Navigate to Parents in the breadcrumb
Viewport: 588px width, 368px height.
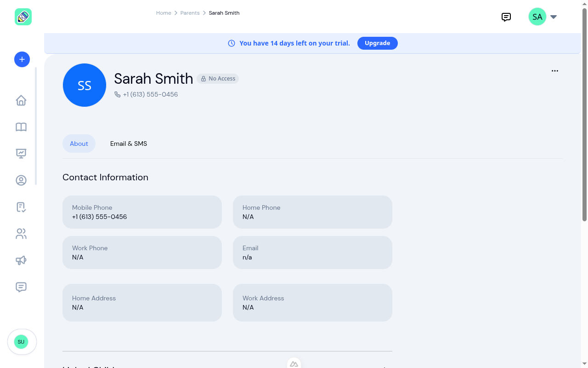[x=190, y=13]
